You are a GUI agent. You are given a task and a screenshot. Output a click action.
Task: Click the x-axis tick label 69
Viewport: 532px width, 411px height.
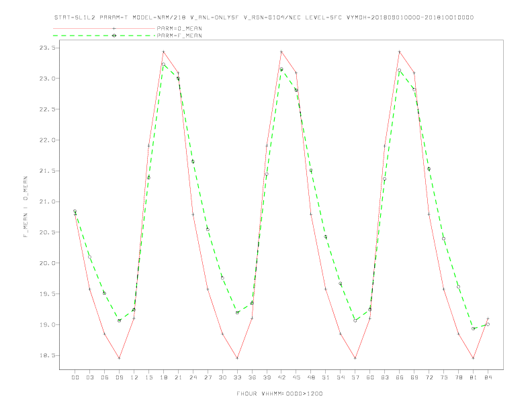pyautogui.click(x=414, y=377)
